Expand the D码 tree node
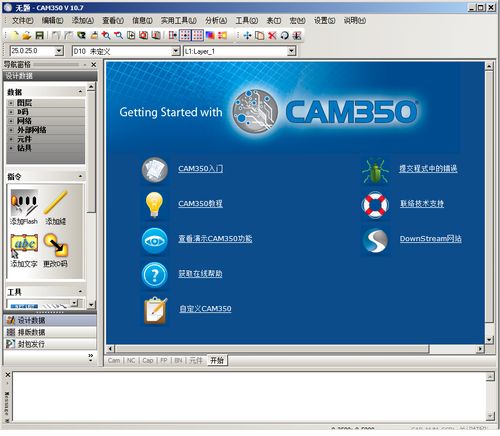Image resolution: width=500 pixels, height=436 pixels. [x=11, y=112]
